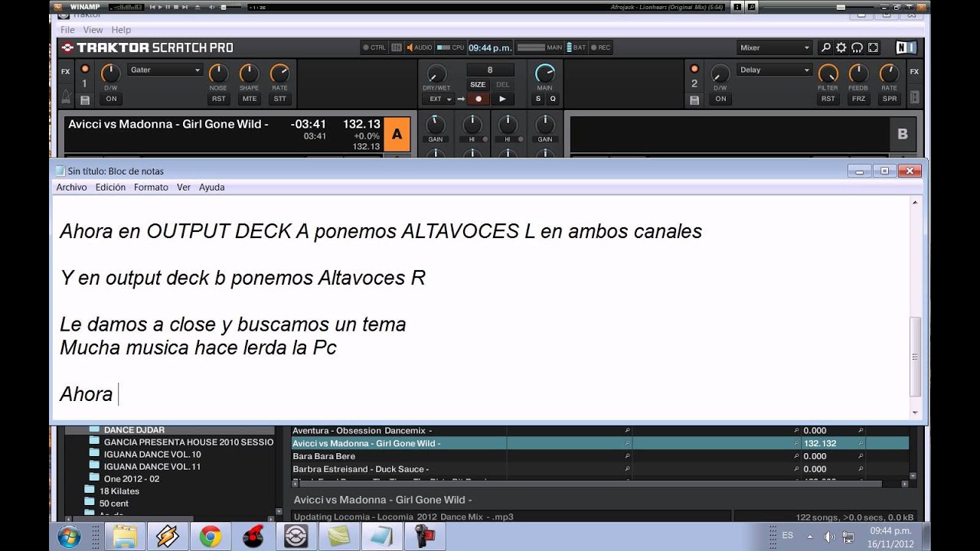Open Traktor preferences gear icon
The image size is (980, 551).
[x=841, y=47]
